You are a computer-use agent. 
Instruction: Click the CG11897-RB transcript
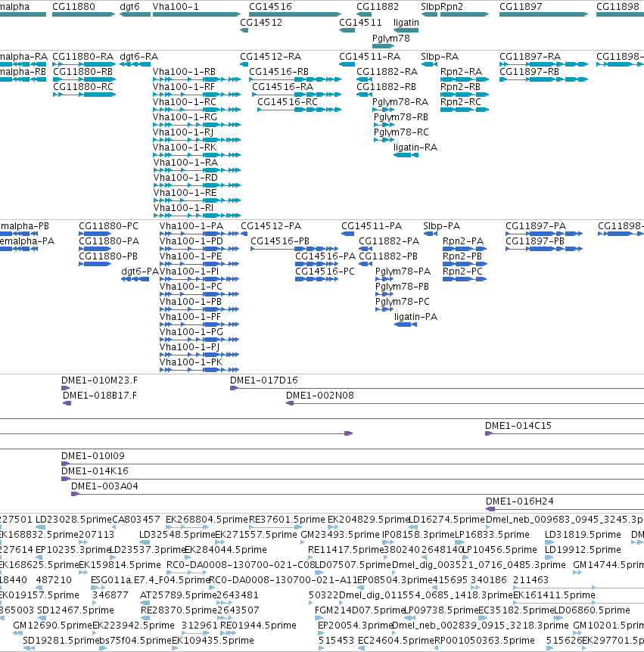[544, 79]
